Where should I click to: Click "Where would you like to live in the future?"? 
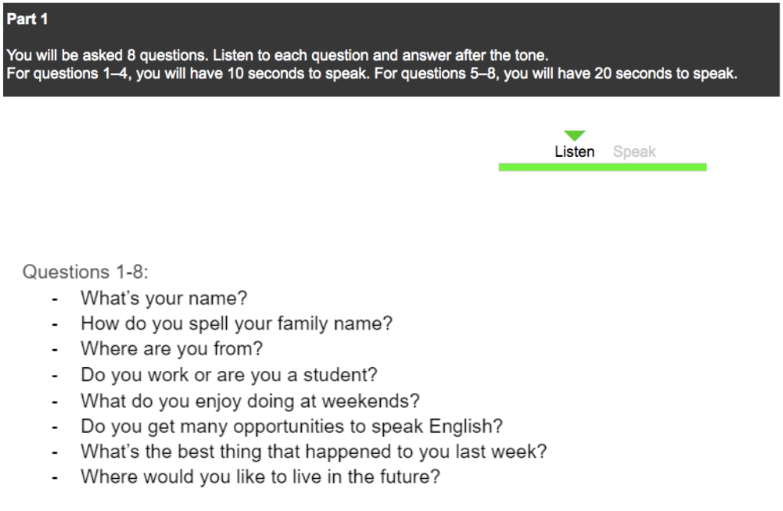point(261,477)
